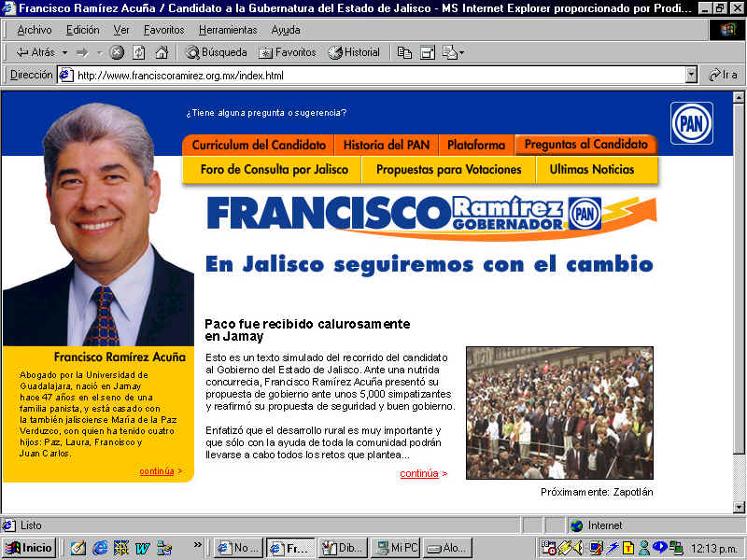Click the window-layout toolbar icon beside it
Screen dimensions: 747x560
tap(428, 52)
